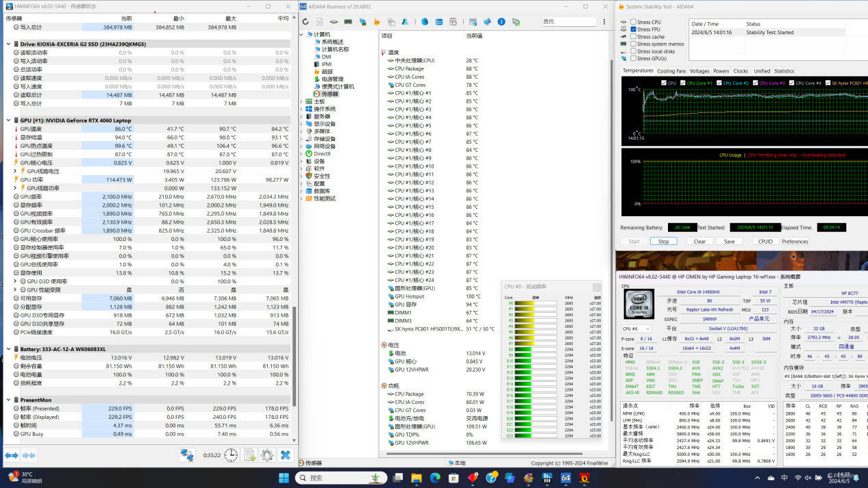Click the green RAM module toolbar icon
The height and width of the screenshot is (488, 868).
tap(348, 22)
